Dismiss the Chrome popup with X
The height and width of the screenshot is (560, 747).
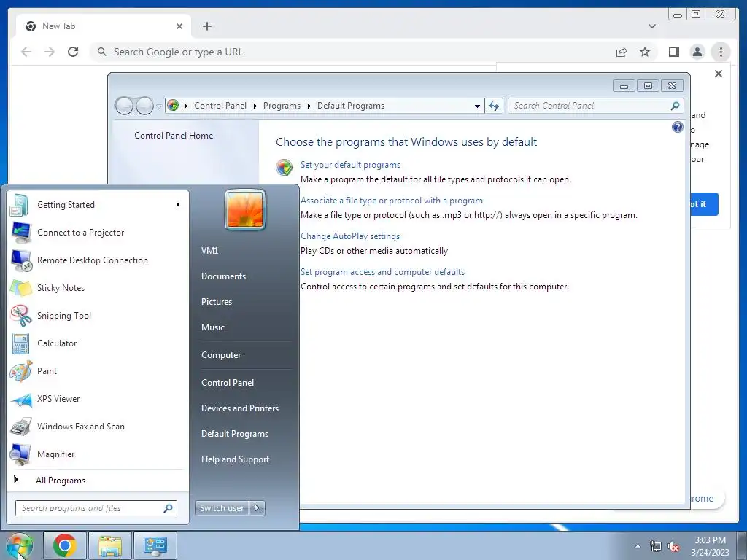tap(719, 74)
